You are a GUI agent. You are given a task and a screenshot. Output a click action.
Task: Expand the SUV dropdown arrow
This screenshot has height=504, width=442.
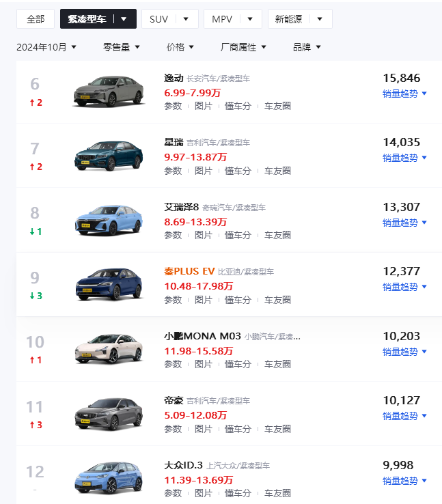click(x=186, y=19)
